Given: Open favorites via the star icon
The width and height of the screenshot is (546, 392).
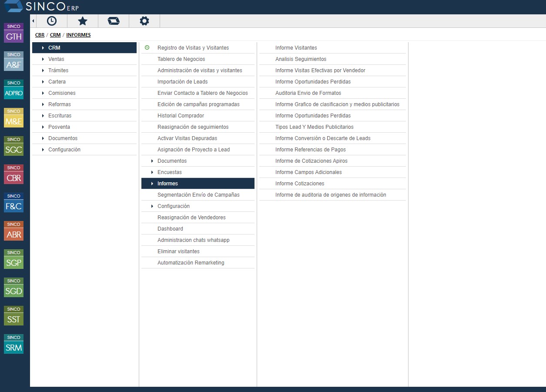Looking at the screenshot, I should point(83,20).
